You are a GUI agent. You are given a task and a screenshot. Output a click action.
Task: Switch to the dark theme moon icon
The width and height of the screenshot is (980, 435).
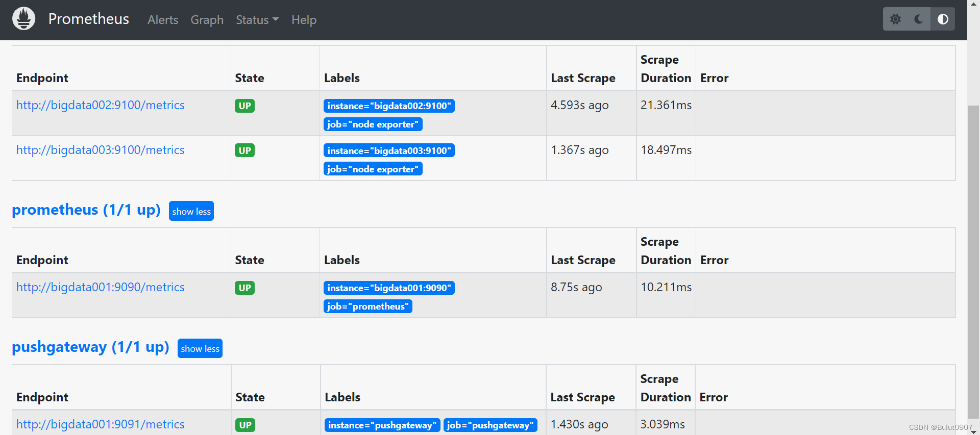(x=919, y=19)
